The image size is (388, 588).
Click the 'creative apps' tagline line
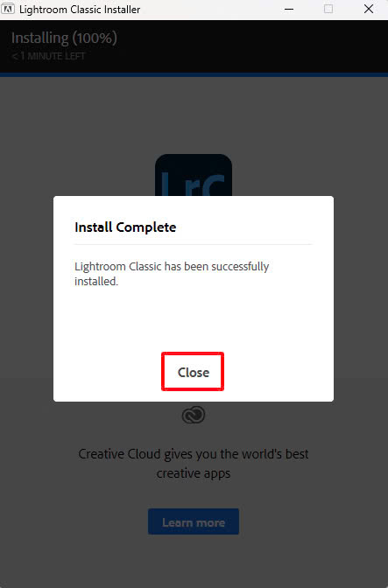(194, 473)
